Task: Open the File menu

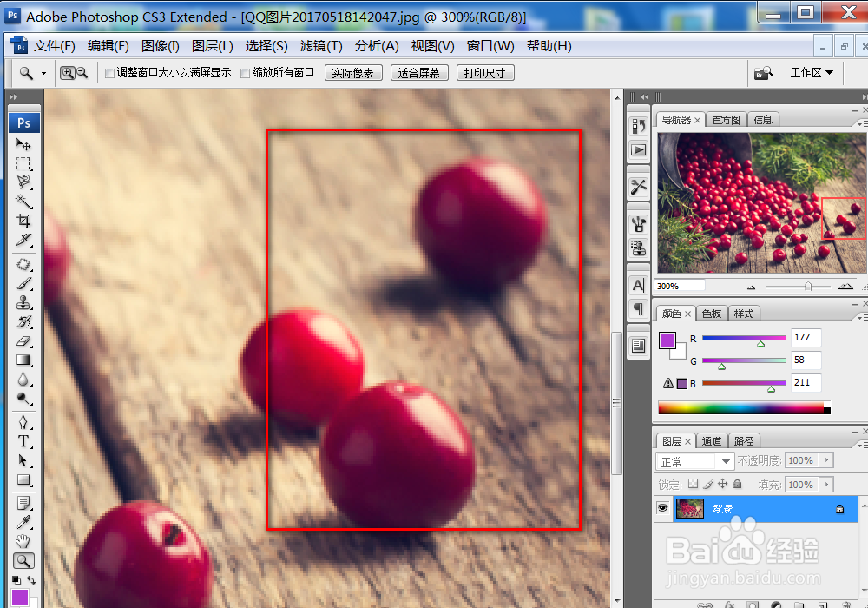Action: (54, 46)
